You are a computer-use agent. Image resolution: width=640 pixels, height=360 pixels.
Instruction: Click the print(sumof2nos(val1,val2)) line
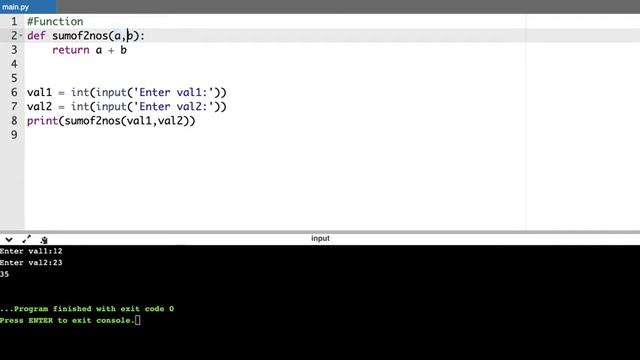(111, 121)
